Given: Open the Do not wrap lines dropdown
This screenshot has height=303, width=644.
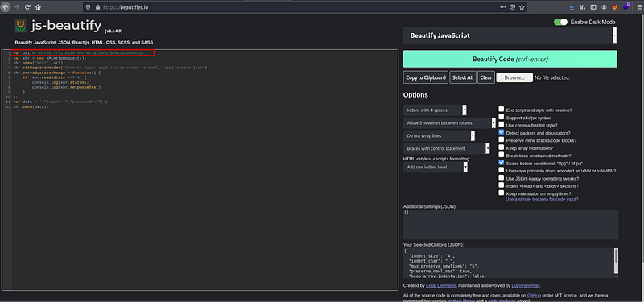Looking at the screenshot, I should coord(439,135).
